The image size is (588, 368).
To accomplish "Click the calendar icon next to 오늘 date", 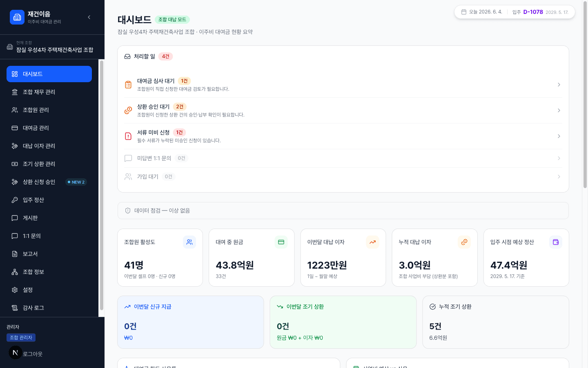I will click(464, 12).
